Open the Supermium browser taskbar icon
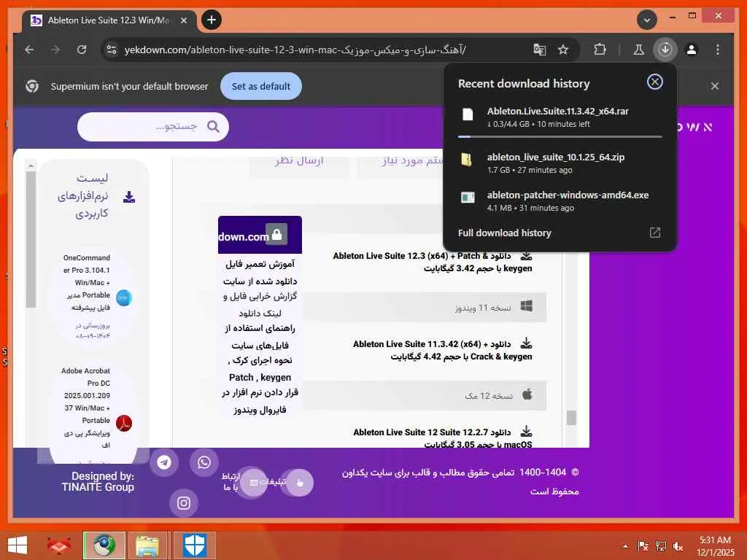The height and width of the screenshot is (560, 747). pos(104,545)
